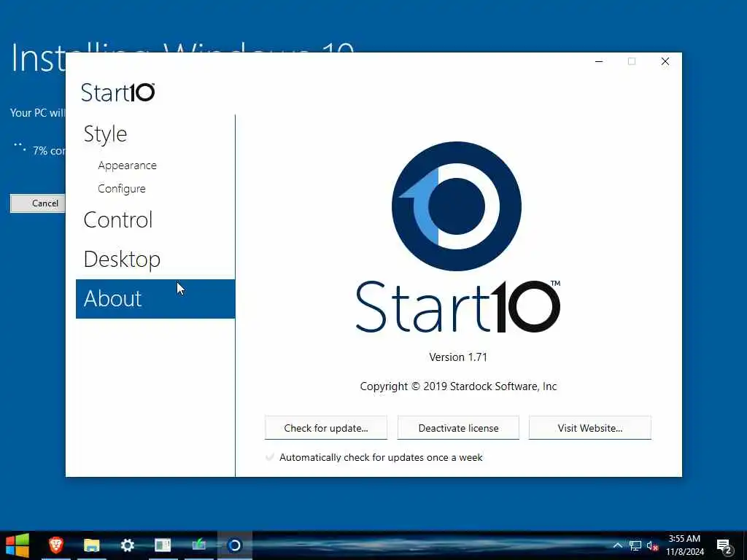Click the muted volume tray icon
Viewport: 747px width, 560px height.
[652, 545]
